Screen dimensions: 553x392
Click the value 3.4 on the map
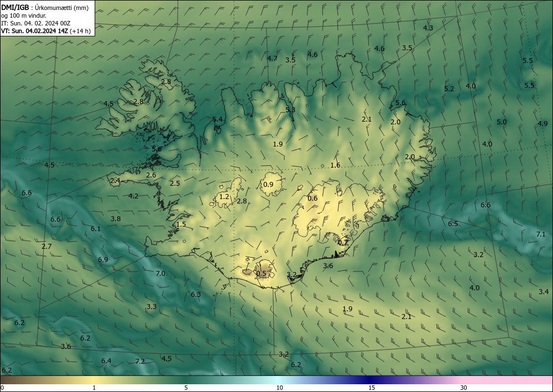544,291
